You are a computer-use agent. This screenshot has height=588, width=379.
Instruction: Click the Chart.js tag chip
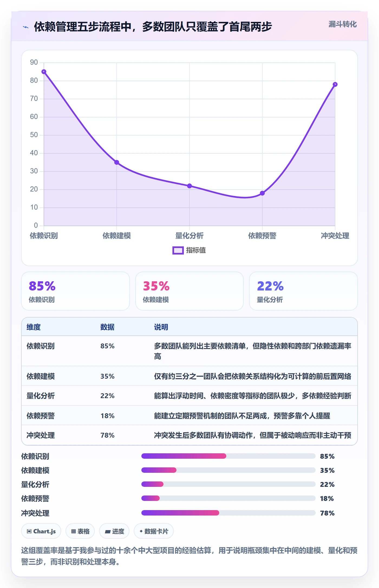(x=41, y=531)
